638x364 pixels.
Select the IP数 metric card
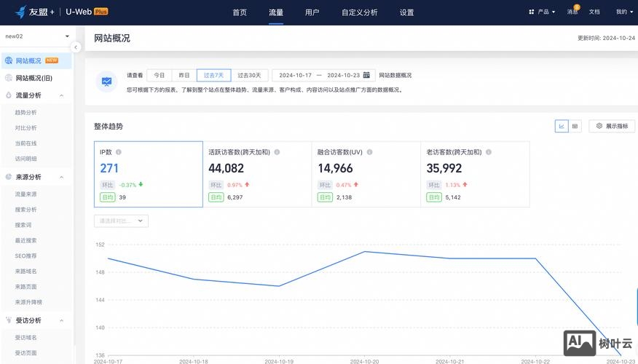point(149,174)
